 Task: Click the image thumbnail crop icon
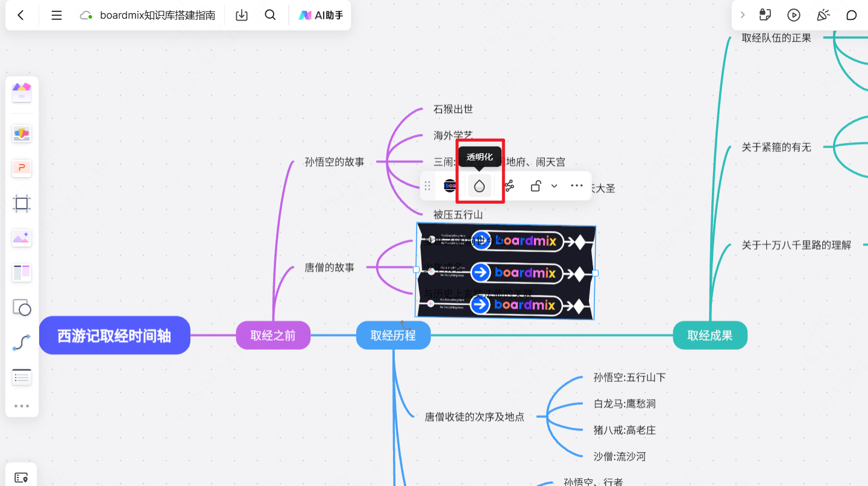tap(450, 186)
